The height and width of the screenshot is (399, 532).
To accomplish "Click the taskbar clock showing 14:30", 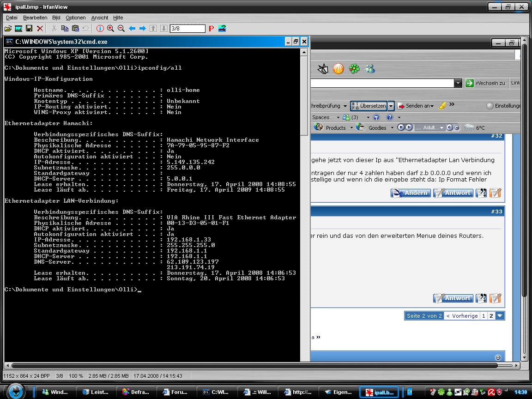I will point(521,392).
